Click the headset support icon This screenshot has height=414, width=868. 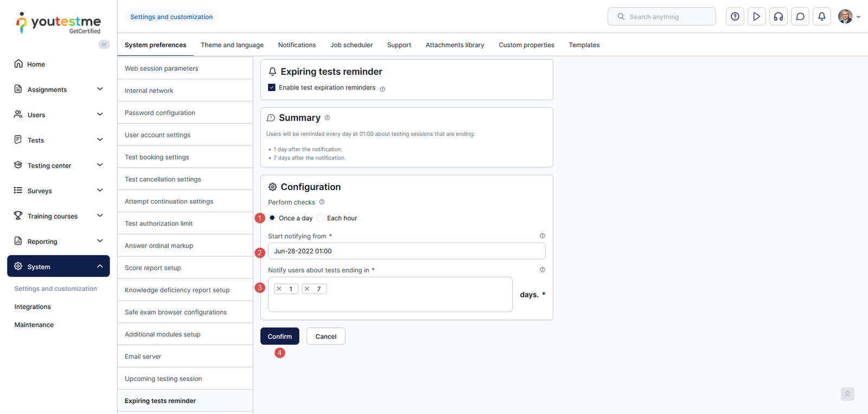point(778,17)
